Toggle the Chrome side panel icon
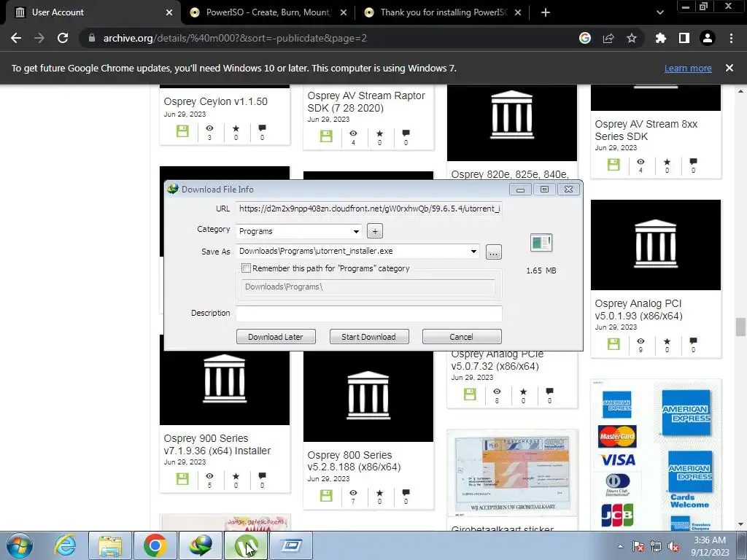The width and height of the screenshot is (747, 560). (684, 38)
